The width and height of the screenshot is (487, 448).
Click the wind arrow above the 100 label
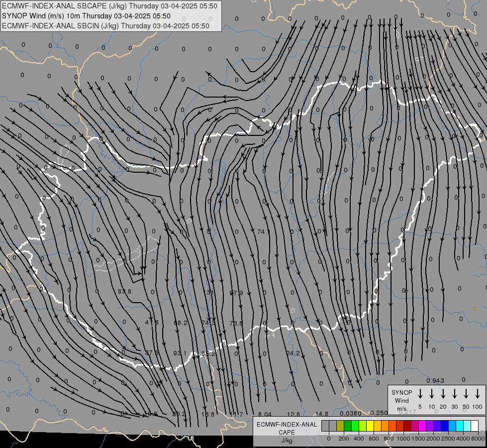pos(478,394)
